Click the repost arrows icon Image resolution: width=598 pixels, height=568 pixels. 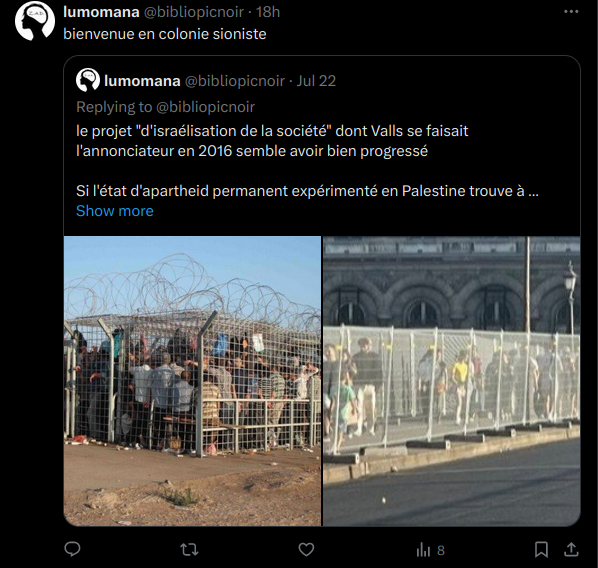point(189,550)
